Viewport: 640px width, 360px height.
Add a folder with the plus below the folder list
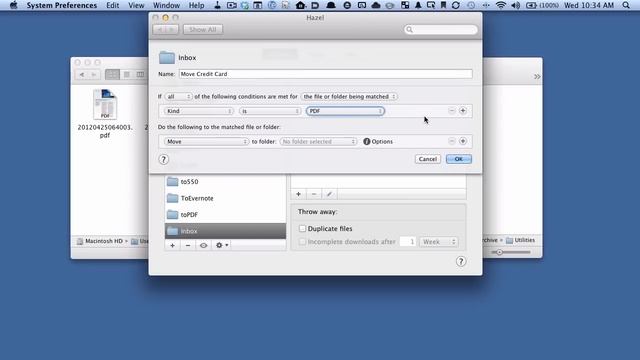pyautogui.click(x=172, y=245)
